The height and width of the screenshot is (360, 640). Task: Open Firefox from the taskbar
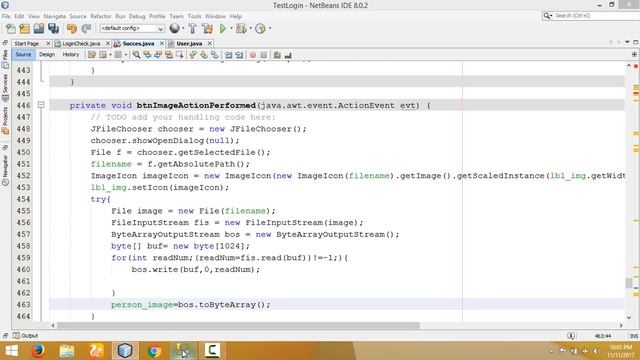38,351
